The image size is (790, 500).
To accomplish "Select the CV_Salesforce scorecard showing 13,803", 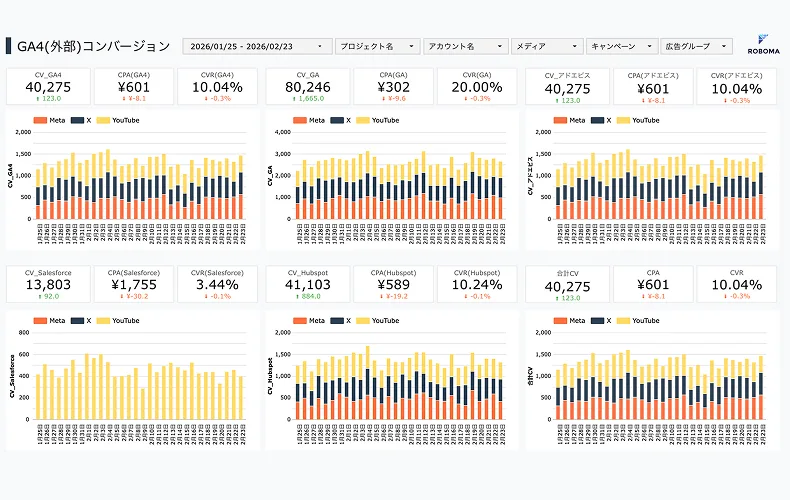I will point(48,285).
